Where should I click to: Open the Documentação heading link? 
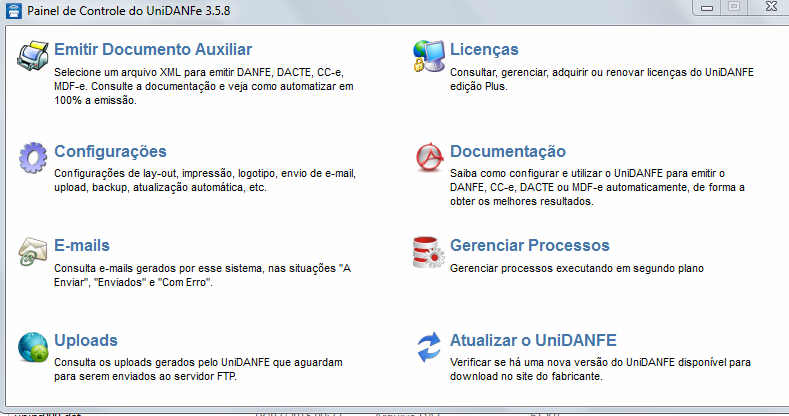508,151
